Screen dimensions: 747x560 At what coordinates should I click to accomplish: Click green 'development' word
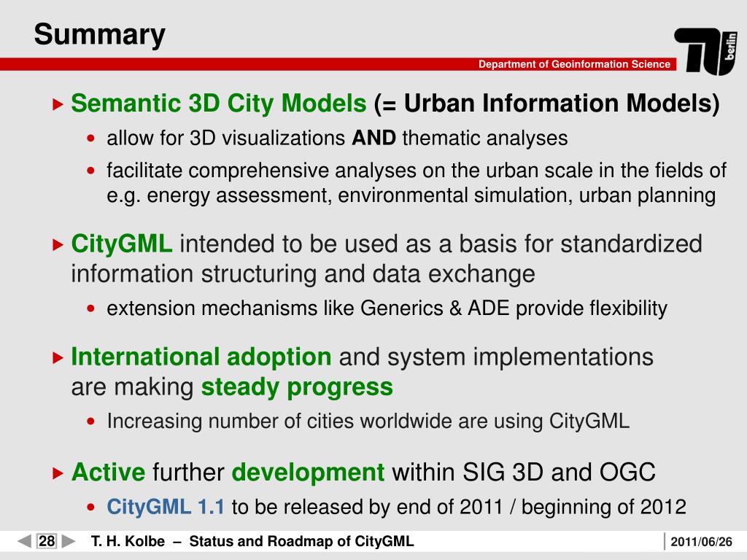pos(308,472)
